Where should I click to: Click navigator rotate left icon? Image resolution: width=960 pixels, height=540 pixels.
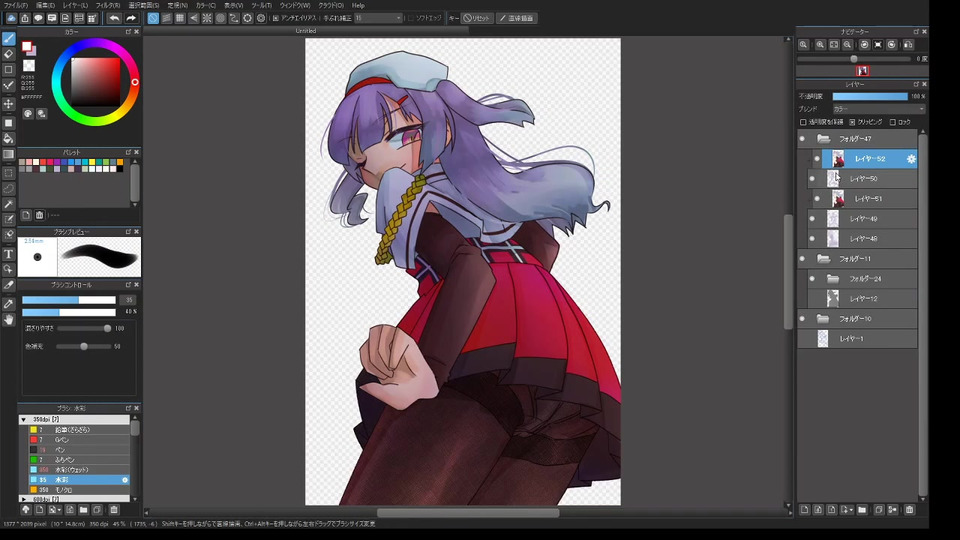coord(864,45)
